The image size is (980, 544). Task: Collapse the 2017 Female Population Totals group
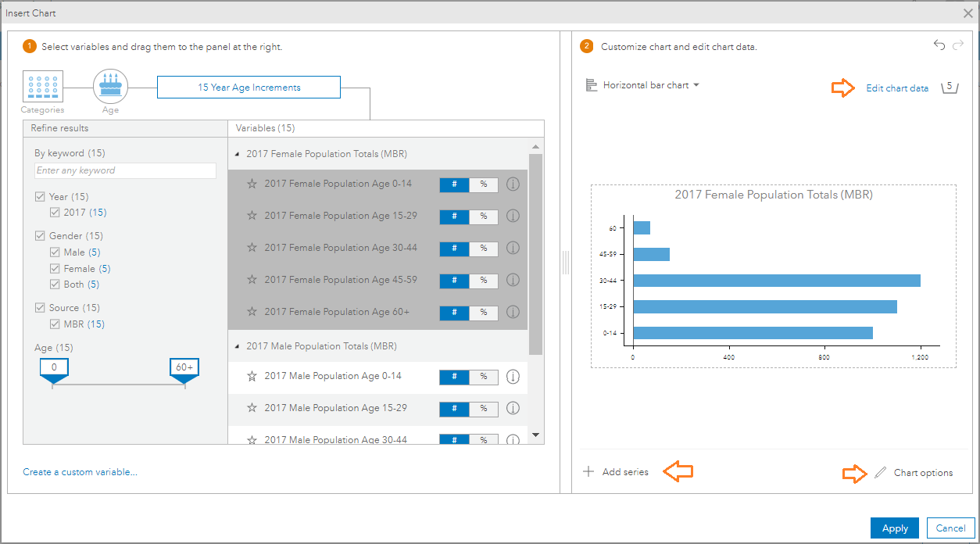237,155
